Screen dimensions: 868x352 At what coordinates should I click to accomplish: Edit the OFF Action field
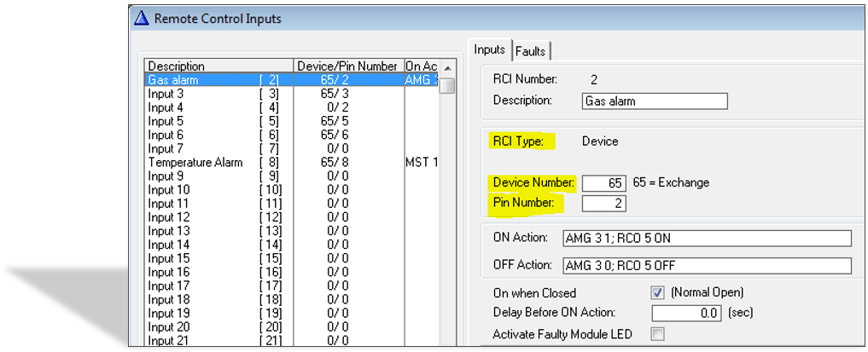click(707, 265)
